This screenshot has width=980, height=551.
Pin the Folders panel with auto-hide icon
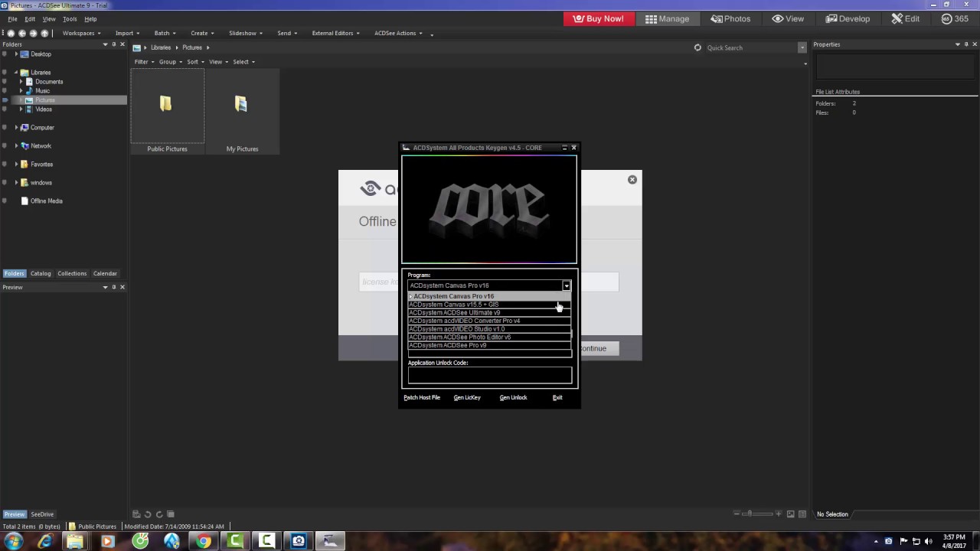click(x=114, y=44)
